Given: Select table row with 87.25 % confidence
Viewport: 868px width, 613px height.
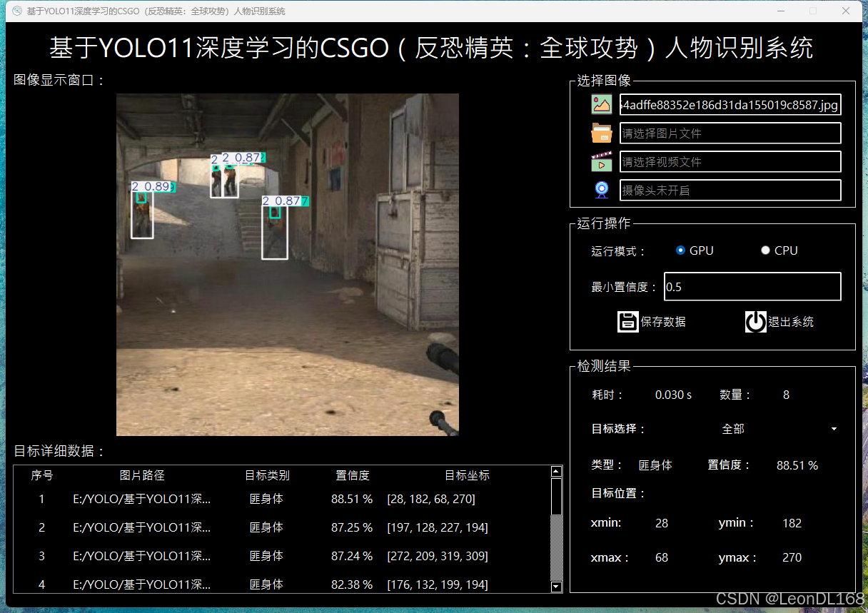Looking at the screenshot, I should (282, 527).
